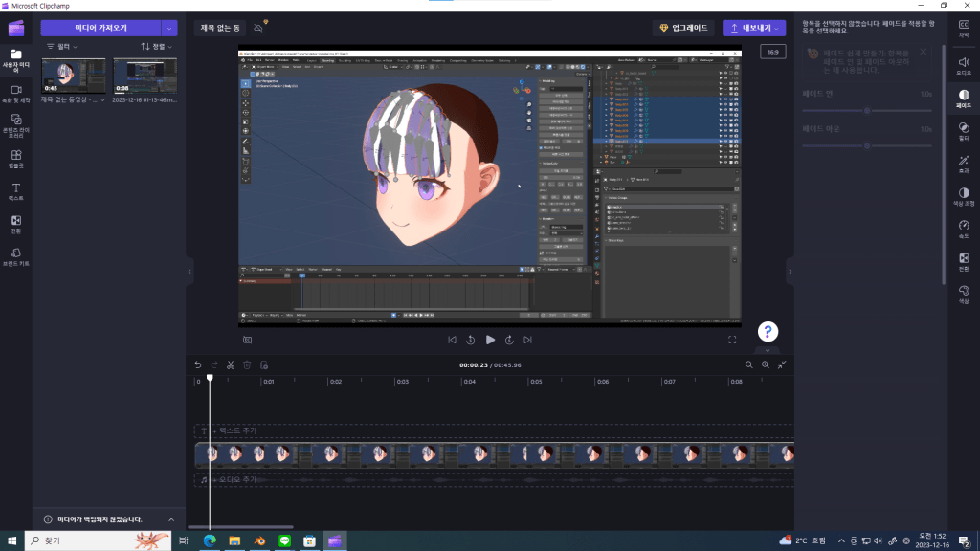Open the 텍스트 (Text) sidebar panel
The image size is (980, 551).
(15, 190)
